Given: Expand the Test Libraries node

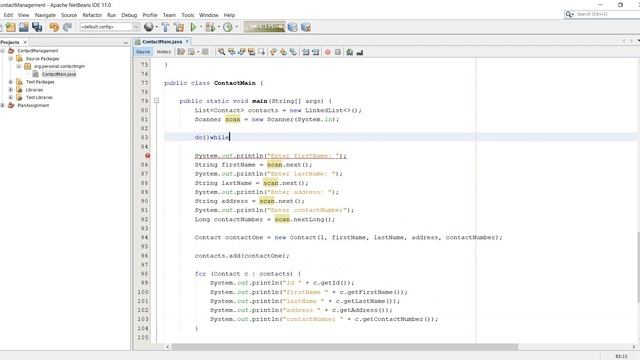Looking at the screenshot, I should click(11, 97).
